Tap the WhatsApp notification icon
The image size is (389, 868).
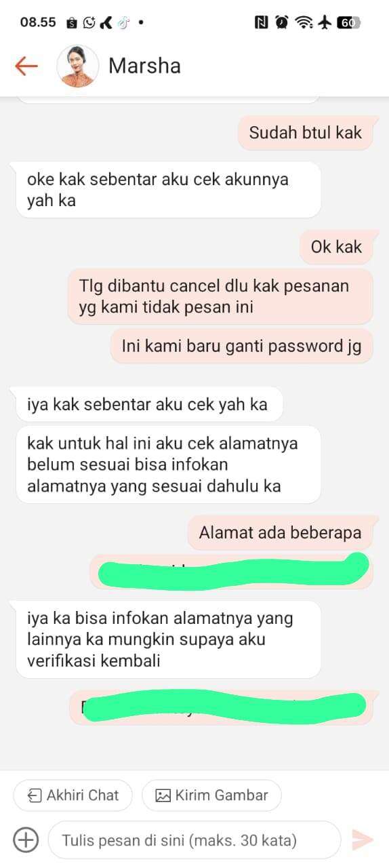pyautogui.click(x=89, y=22)
